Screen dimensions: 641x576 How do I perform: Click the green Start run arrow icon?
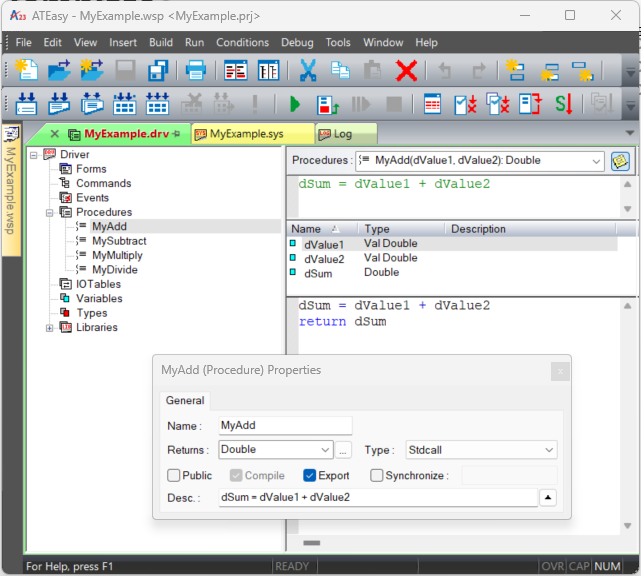click(295, 104)
